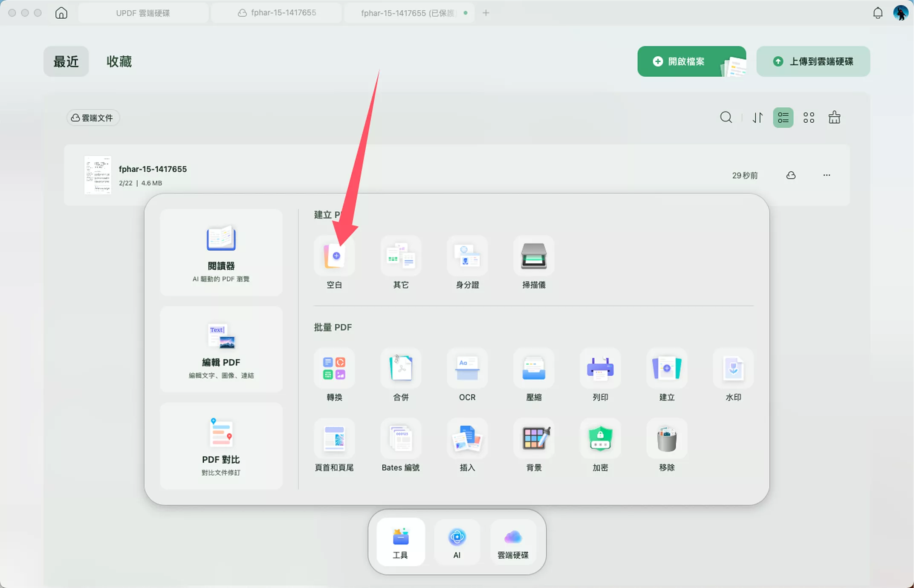Viewport: 914px width, 588px height.
Task: Open the 雲端硬碟 dock item
Action: pyautogui.click(x=513, y=542)
